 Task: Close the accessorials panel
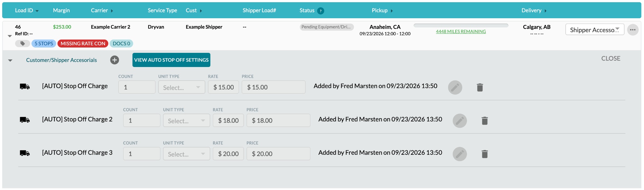tap(611, 59)
